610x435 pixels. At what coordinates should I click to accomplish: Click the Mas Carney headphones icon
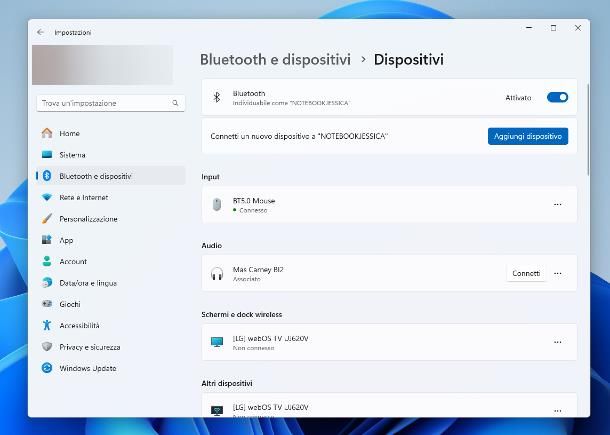217,274
